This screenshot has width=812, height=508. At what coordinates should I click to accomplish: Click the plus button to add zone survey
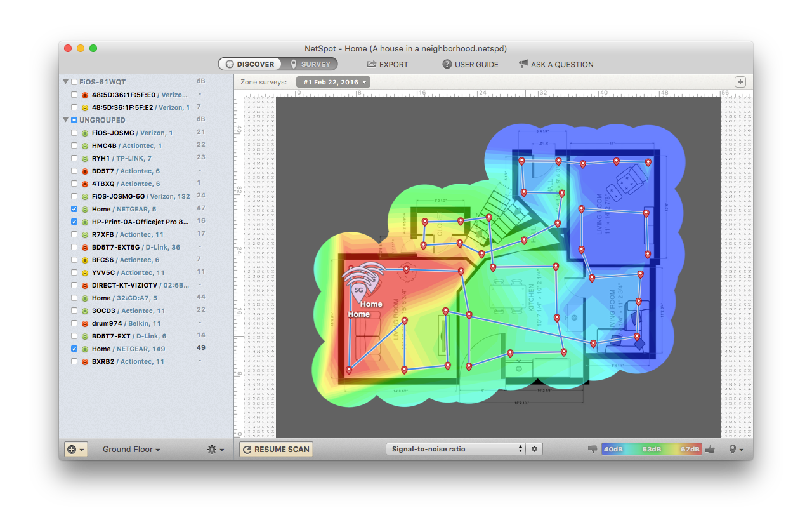tap(740, 82)
